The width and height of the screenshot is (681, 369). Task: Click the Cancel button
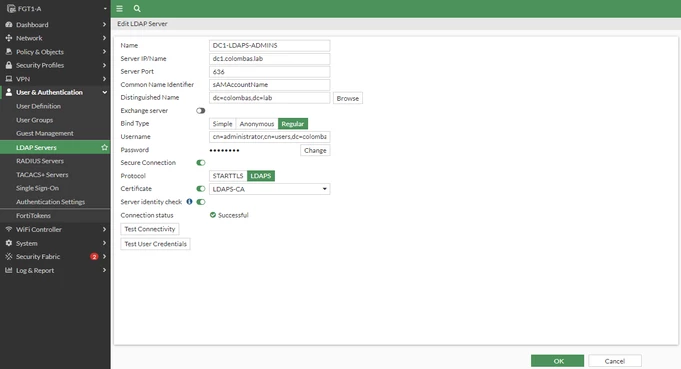[x=615, y=361]
